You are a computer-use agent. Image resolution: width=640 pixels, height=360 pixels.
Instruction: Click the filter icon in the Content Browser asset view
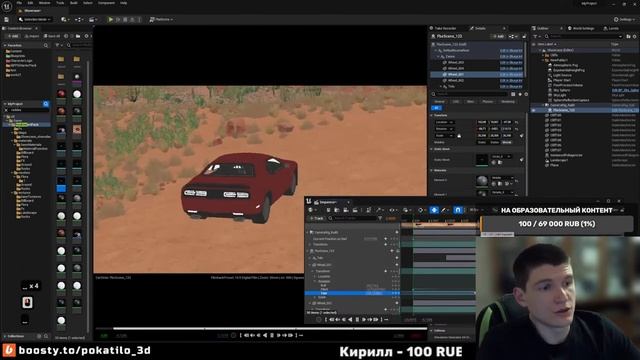click(x=58, y=45)
